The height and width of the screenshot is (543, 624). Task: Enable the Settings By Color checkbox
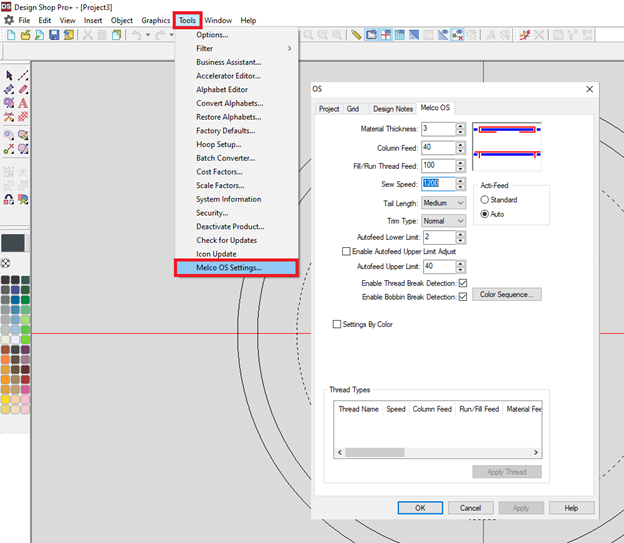[337, 324]
